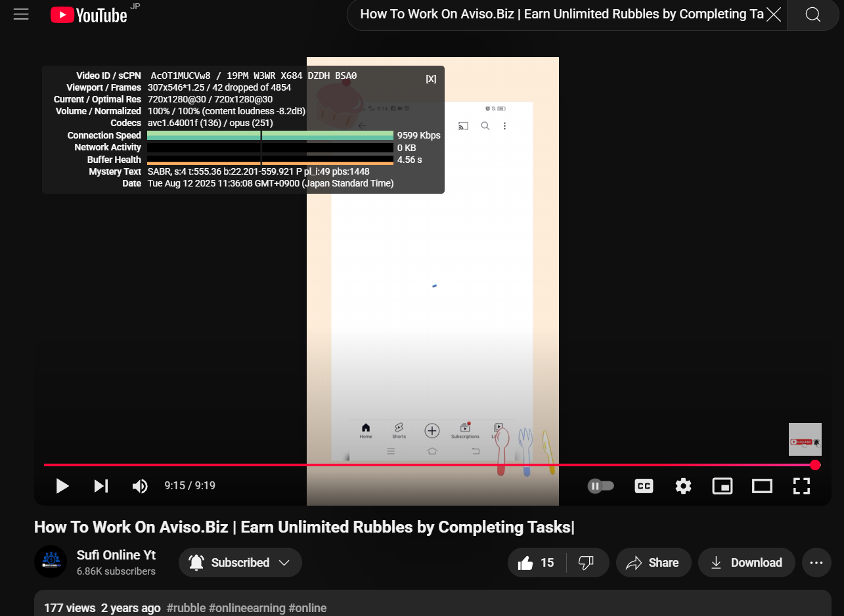844x616 pixels.
Task: Share this video
Action: click(x=652, y=563)
